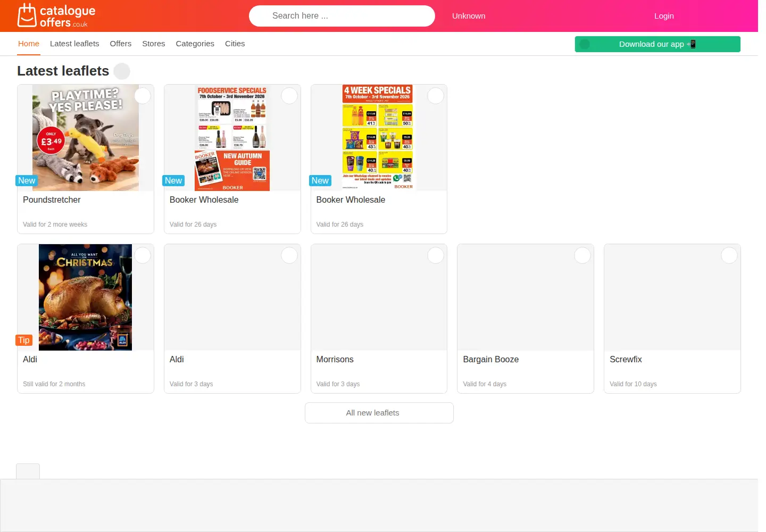Image resolution: width=766 pixels, height=532 pixels.
Task: Click the New badge on Foodservice Specials leaflet
Action: click(x=173, y=181)
